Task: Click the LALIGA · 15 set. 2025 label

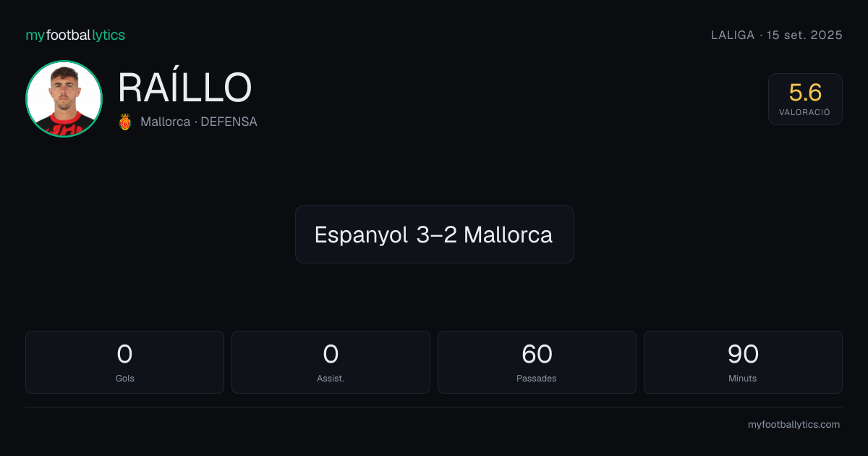Action: (x=777, y=35)
